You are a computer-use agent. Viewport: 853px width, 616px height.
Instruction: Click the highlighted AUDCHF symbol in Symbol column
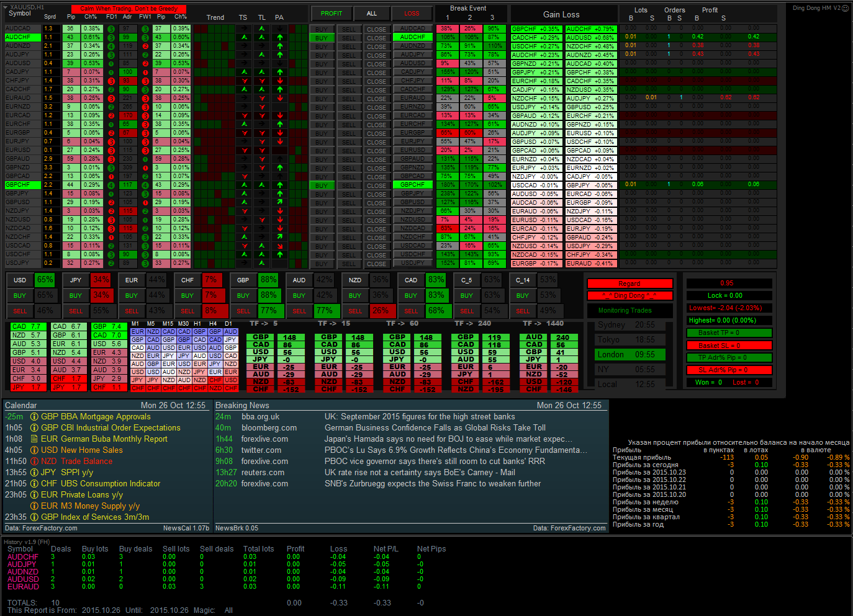tap(22, 37)
